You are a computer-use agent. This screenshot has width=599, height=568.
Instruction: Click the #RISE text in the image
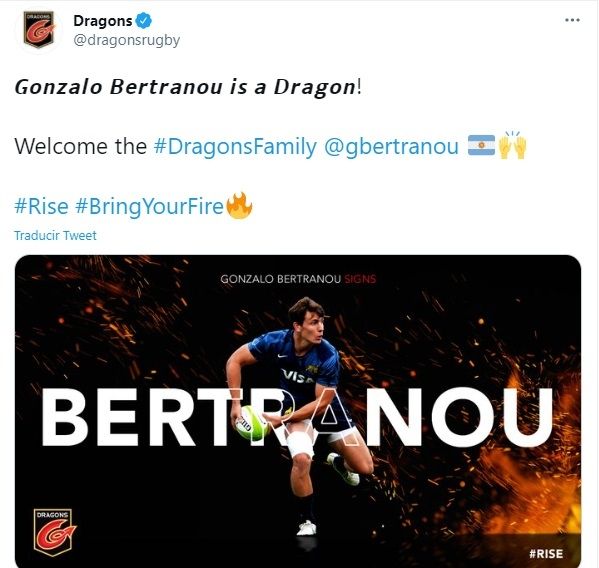546,553
